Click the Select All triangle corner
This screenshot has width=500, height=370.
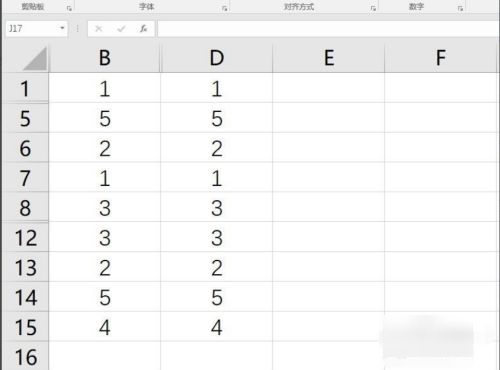tap(35, 59)
